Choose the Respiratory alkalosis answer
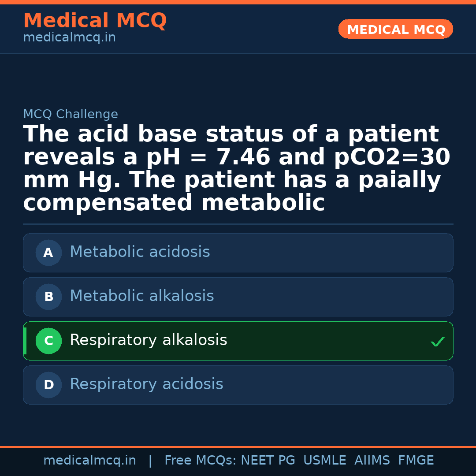This screenshot has width=476, height=476. pyautogui.click(x=148, y=340)
